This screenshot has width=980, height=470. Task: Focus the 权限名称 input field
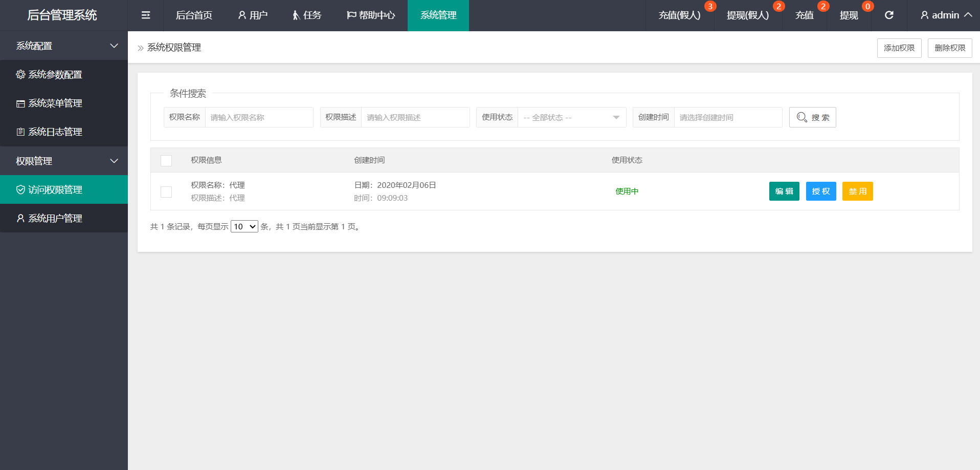pyautogui.click(x=259, y=117)
